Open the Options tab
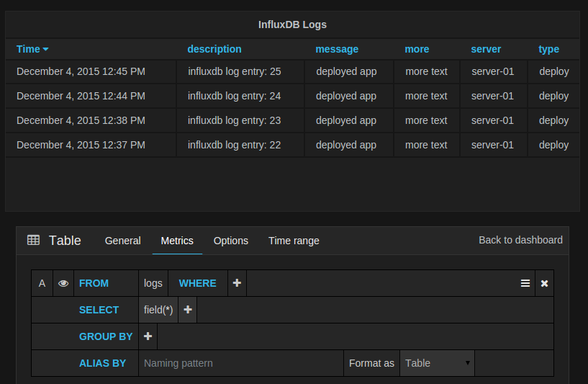This screenshot has width=588, height=384. 230,241
